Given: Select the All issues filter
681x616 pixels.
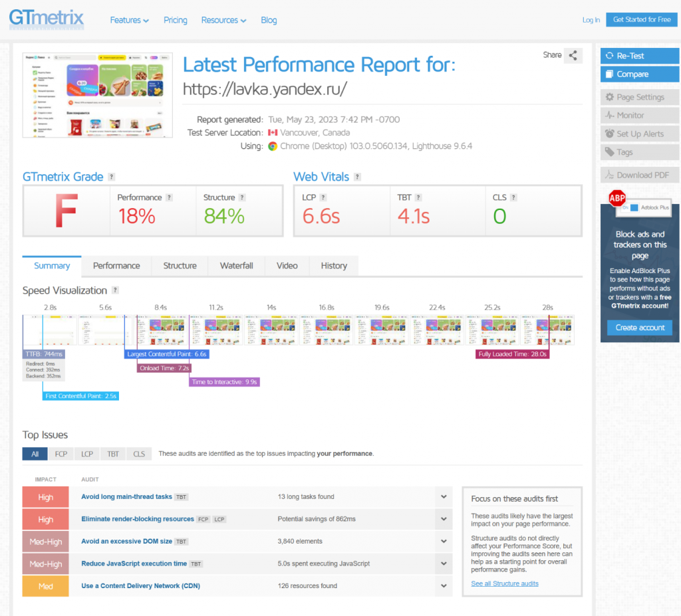Looking at the screenshot, I should pyautogui.click(x=35, y=454).
